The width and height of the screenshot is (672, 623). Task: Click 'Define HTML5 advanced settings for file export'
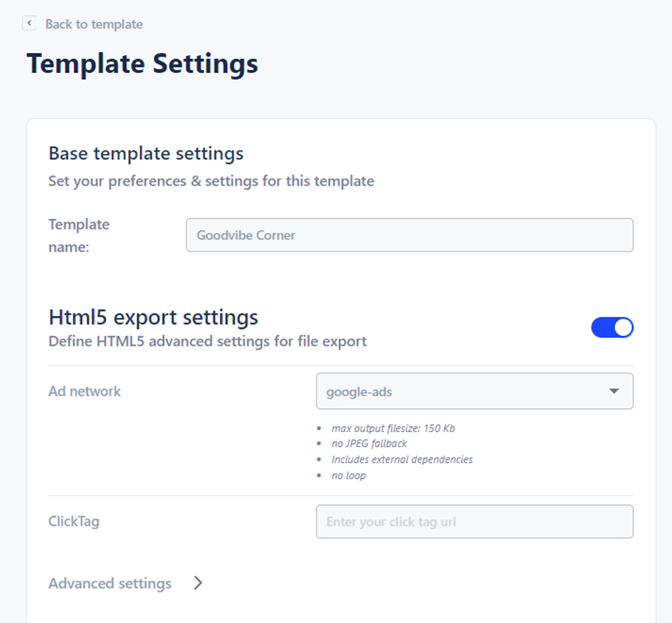[208, 341]
